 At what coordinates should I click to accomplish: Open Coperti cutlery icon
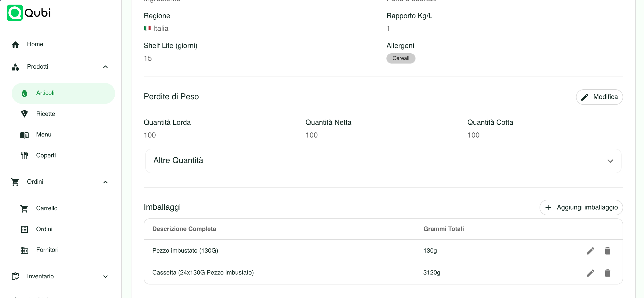coord(24,155)
